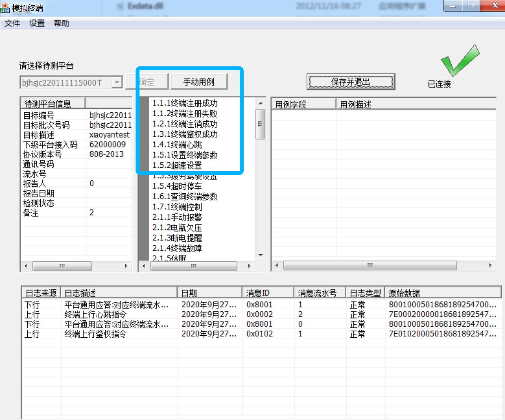Open the 帮助 menu
The image size is (505, 420).
pos(61,23)
